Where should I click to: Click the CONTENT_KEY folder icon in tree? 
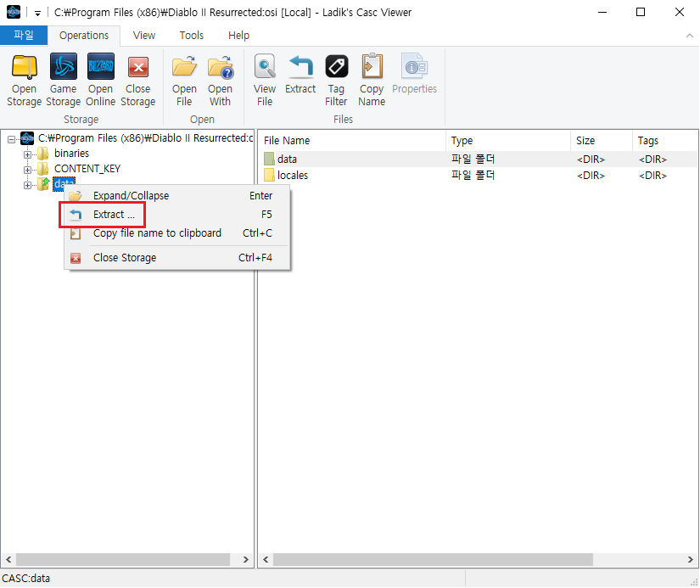pos(43,169)
